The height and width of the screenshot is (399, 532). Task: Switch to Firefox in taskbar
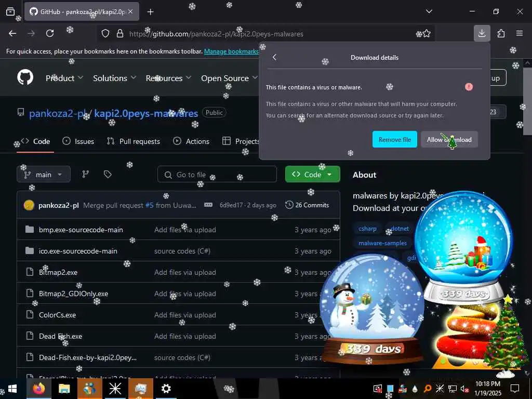coord(38,389)
